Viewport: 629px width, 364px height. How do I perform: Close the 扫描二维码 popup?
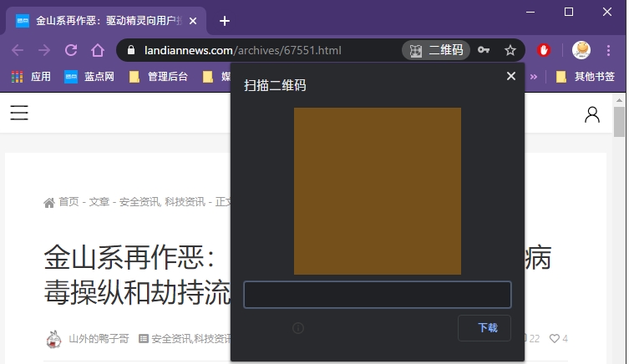tap(510, 76)
